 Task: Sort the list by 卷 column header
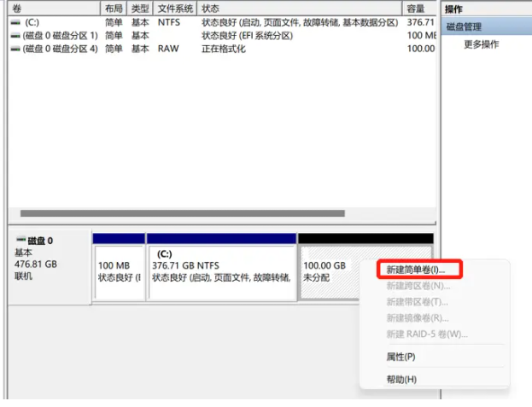pyautogui.click(x=51, y=9)
